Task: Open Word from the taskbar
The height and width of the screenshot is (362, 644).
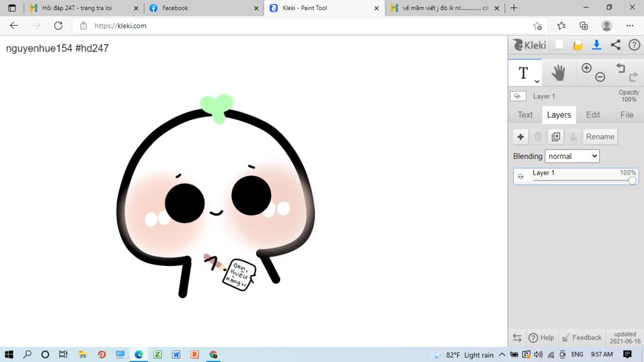Action: tap(176, 354)
